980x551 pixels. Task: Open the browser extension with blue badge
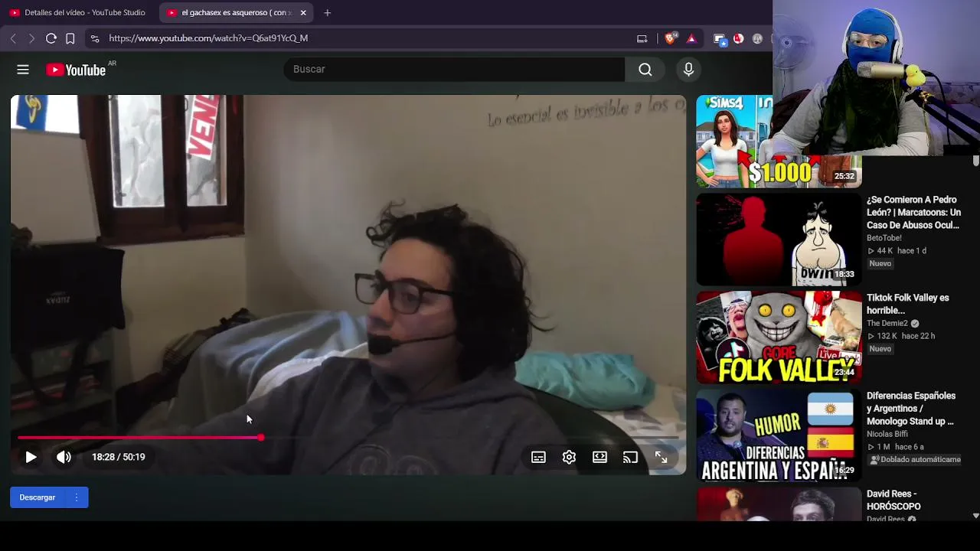click(720, 38)
